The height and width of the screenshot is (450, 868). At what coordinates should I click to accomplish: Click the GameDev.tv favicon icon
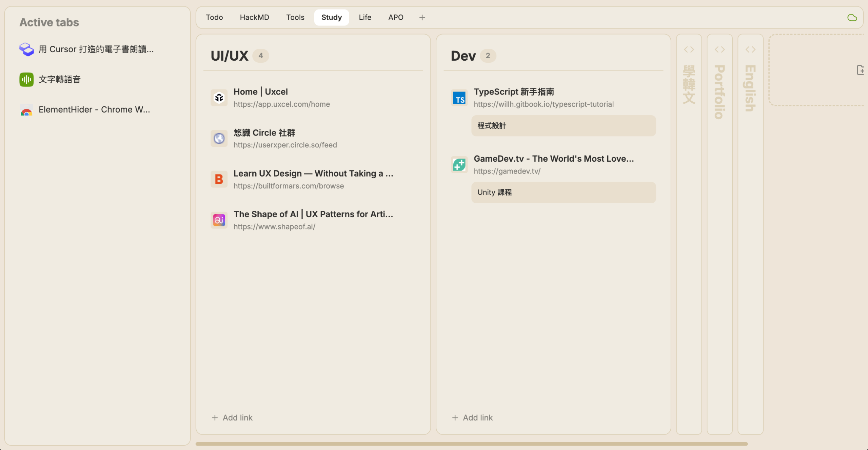coord(459,165)
